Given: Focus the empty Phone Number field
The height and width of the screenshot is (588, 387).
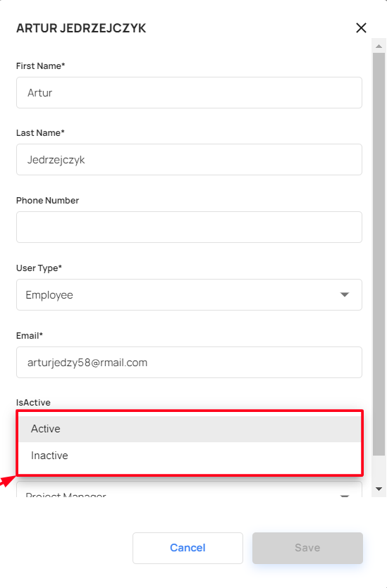Looking at the screenshot, I should [189, 227].
